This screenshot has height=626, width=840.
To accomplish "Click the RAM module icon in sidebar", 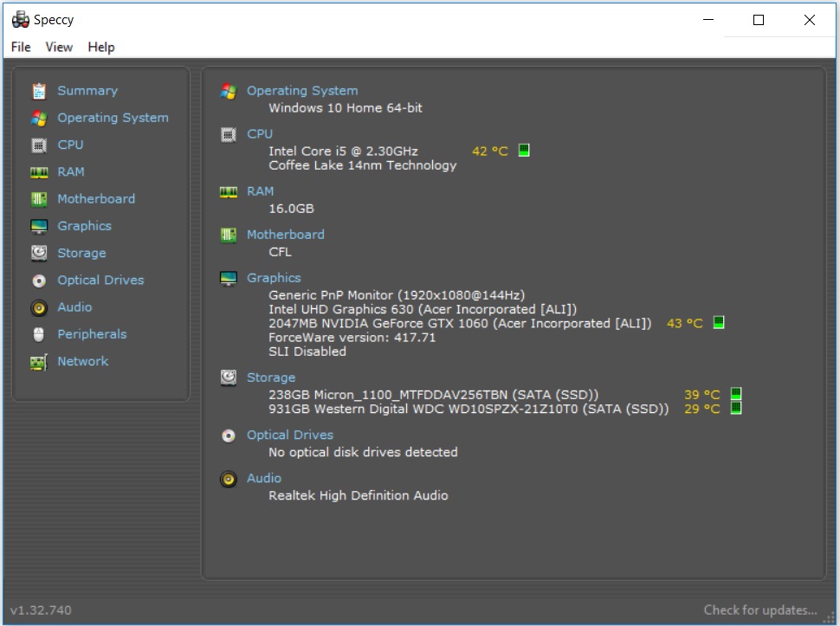I will [39, 172].
